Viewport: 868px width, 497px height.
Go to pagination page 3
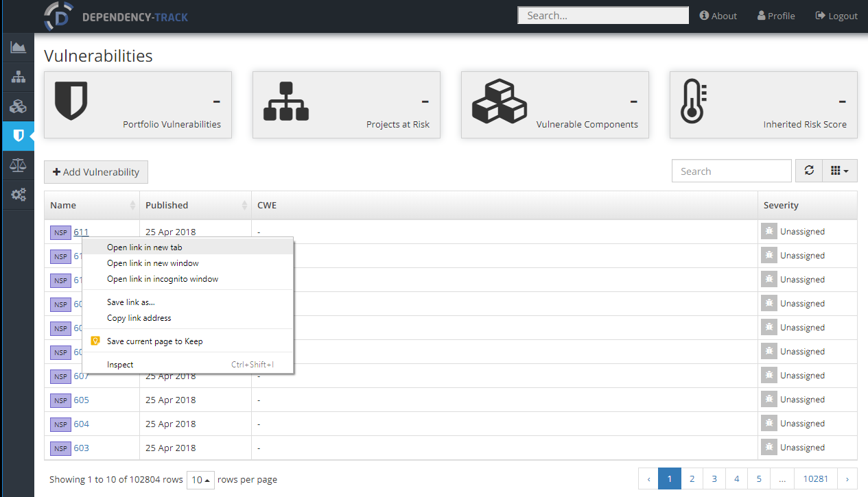pos(714,478)
